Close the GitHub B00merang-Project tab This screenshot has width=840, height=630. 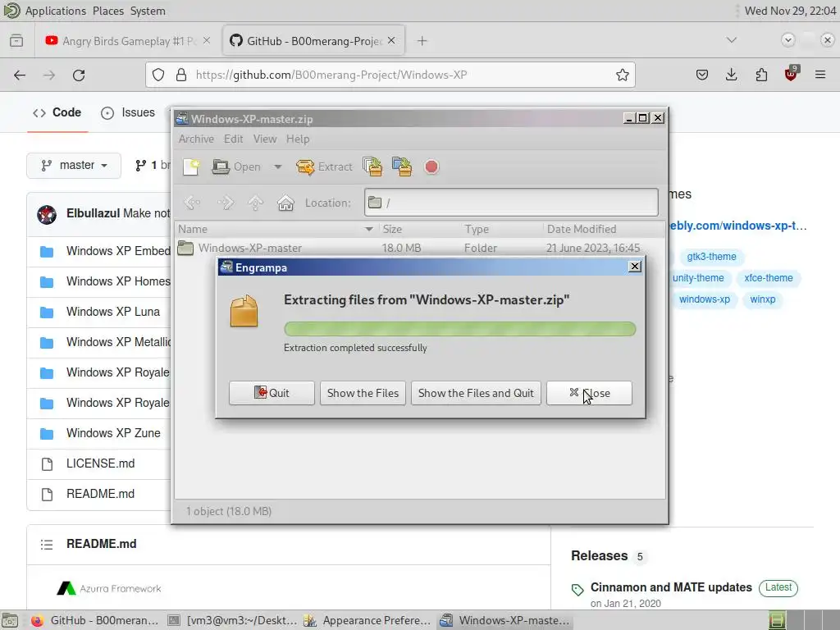(391, 41)
